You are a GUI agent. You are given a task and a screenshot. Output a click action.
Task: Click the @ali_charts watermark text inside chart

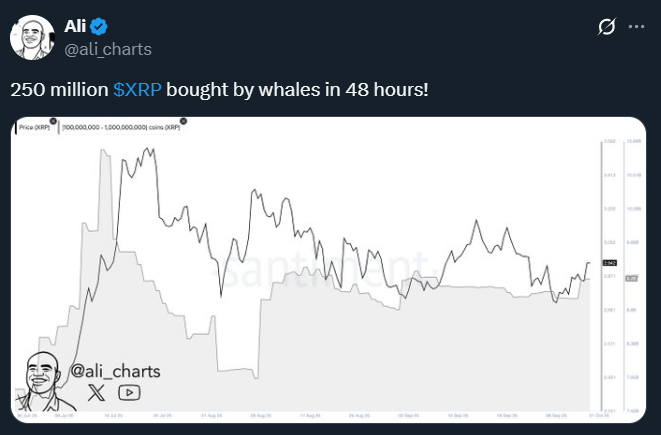[116, 371]
